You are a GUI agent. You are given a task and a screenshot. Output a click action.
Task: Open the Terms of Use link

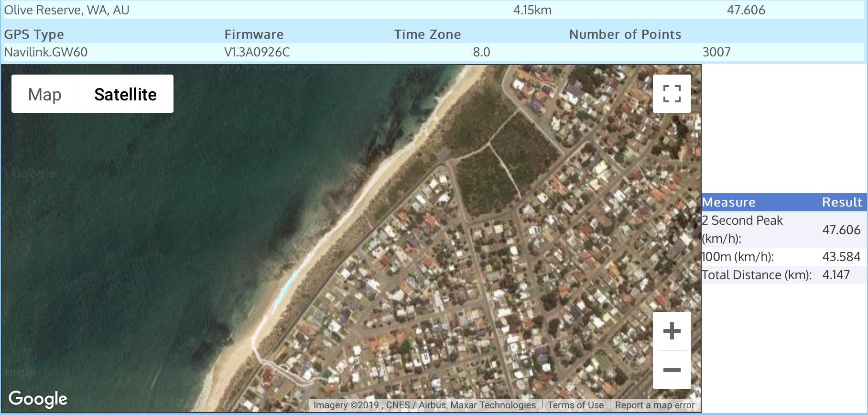click(x=575, y=405)
